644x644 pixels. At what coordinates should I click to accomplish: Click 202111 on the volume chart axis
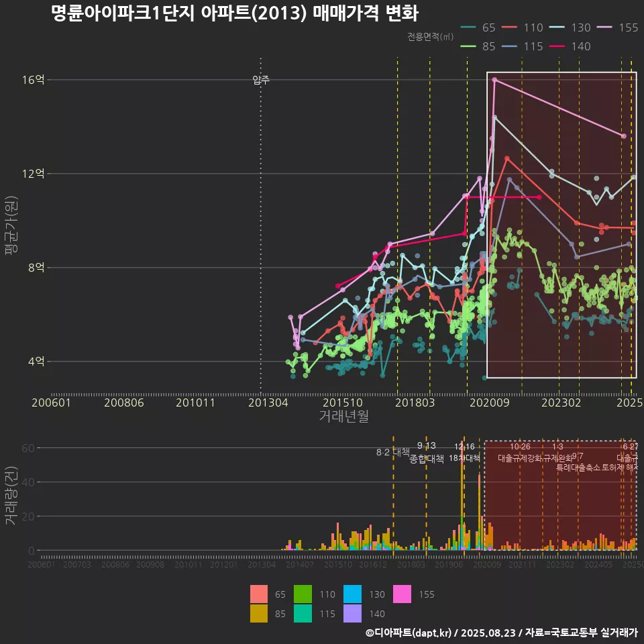coord(522,565)
